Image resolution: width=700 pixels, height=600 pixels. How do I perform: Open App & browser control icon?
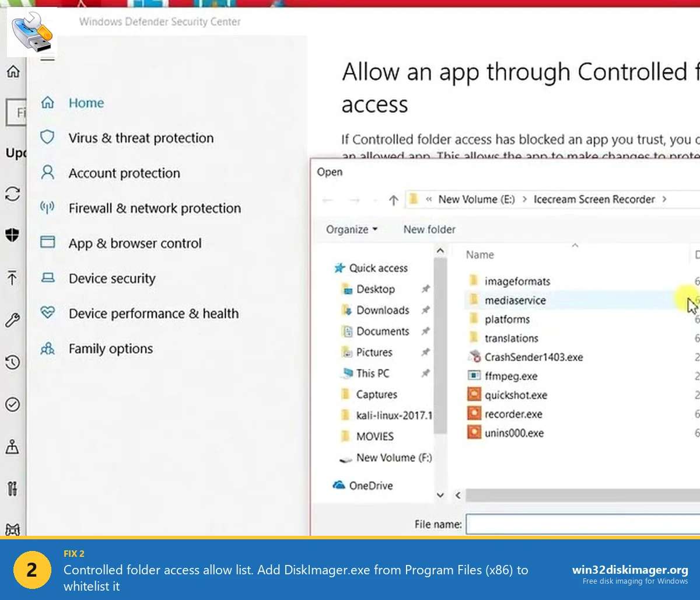47,243
